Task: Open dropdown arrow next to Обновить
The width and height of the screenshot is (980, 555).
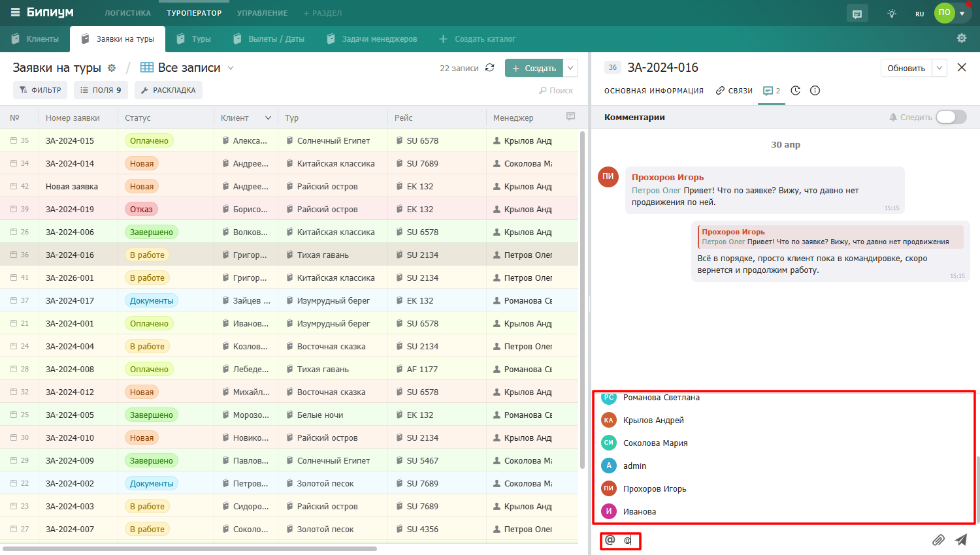Action: coord(939,68)
